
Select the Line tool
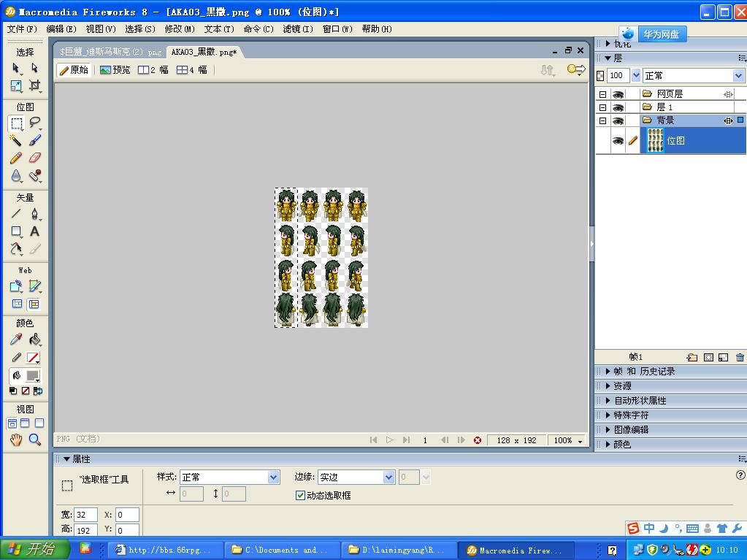[x=16, y=213]
